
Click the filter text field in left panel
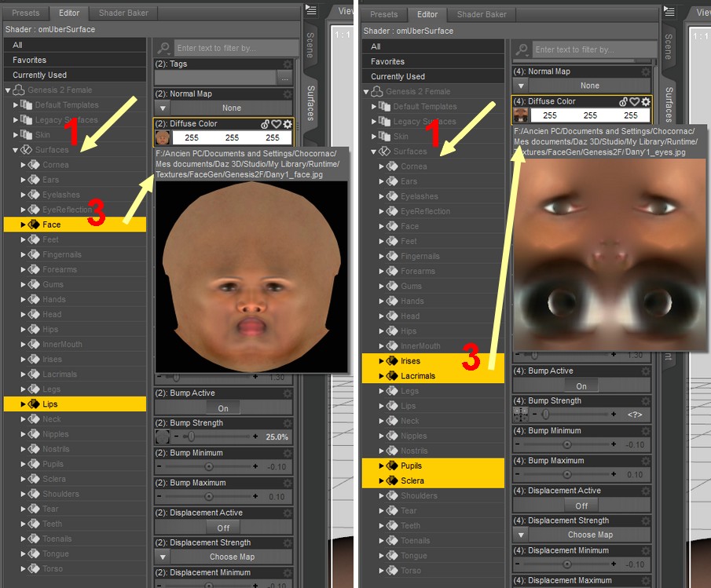236,48
